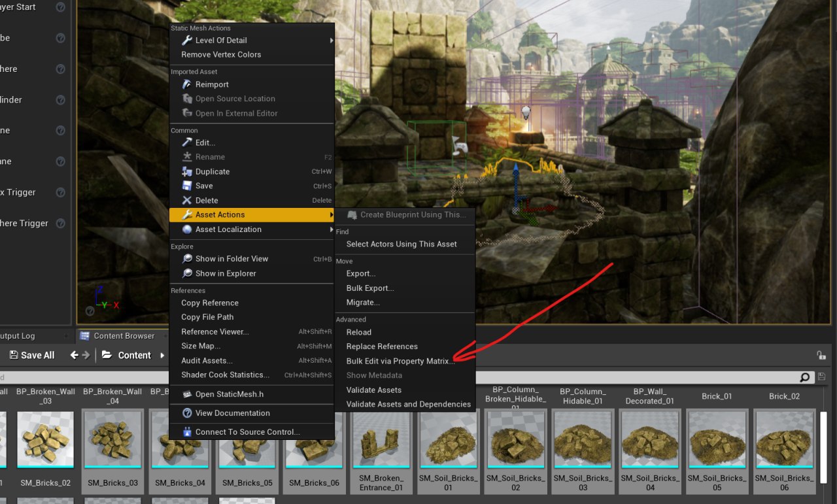Select Show in Explorer
The width and height of the screenshot is (837, 504).
coord(252,273)
